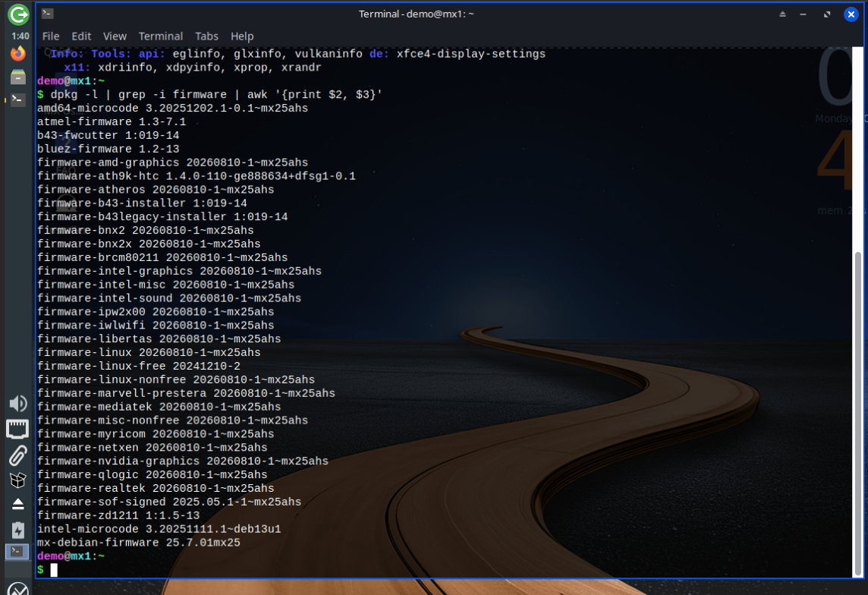Open the File menu

click(50, 36)
